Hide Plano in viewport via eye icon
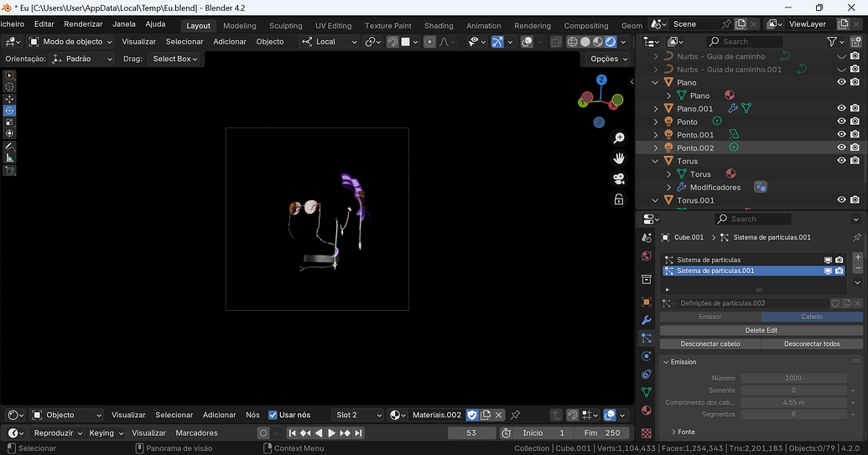Viewport: 868px width, 455px height. pyautogui.click(x=841, y=82)
